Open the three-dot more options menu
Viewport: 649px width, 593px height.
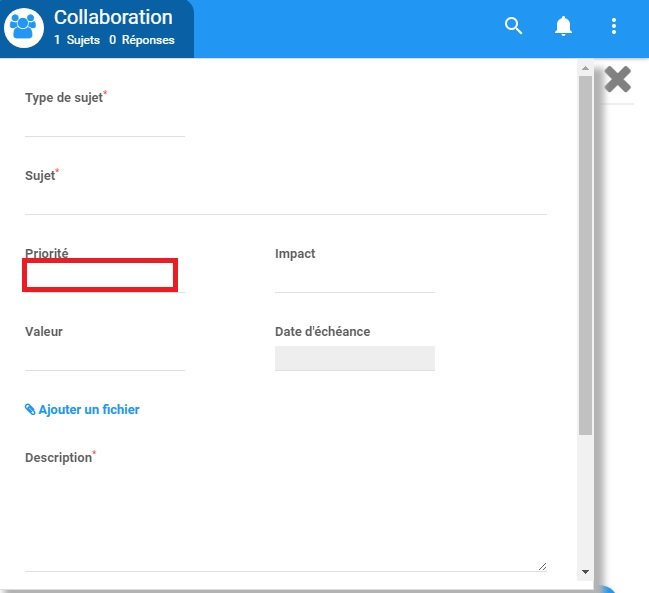click(x=614, y=27)
